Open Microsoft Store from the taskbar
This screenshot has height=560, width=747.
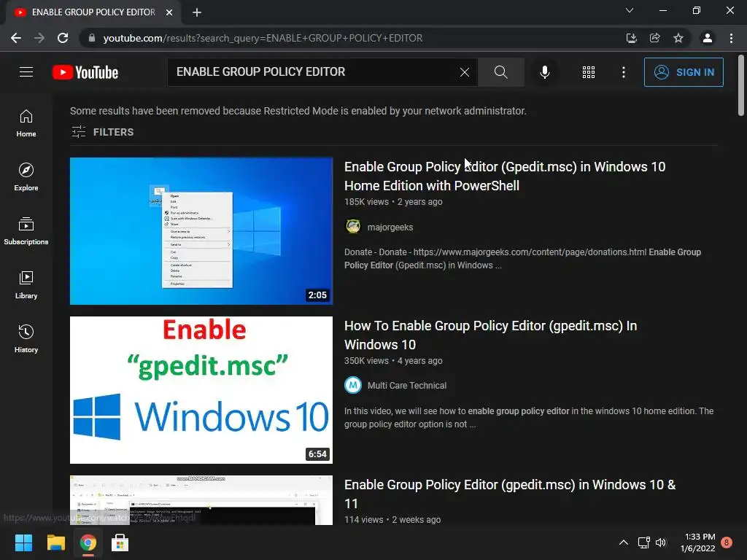coord(120,542)
